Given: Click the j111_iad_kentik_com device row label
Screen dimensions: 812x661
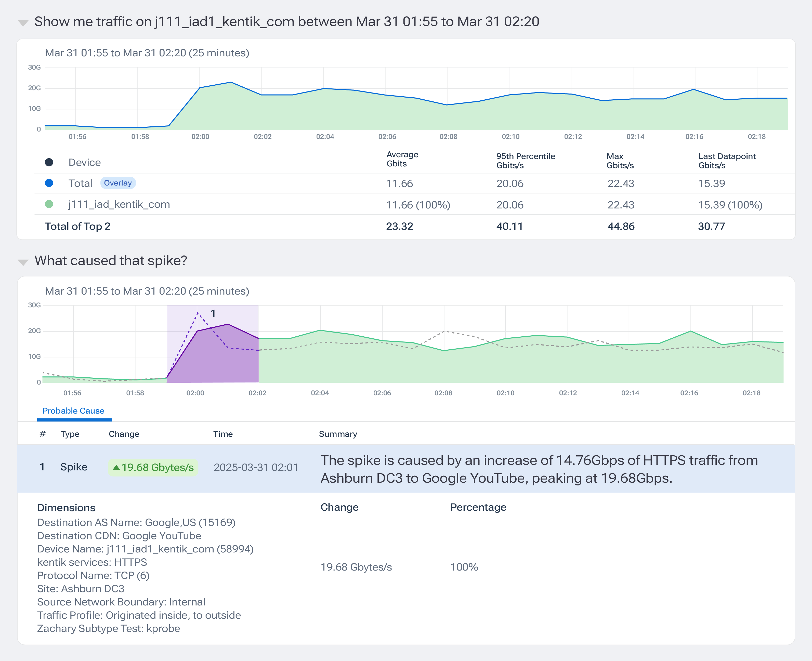Looking at the screenshot, I should coord(119,204).
